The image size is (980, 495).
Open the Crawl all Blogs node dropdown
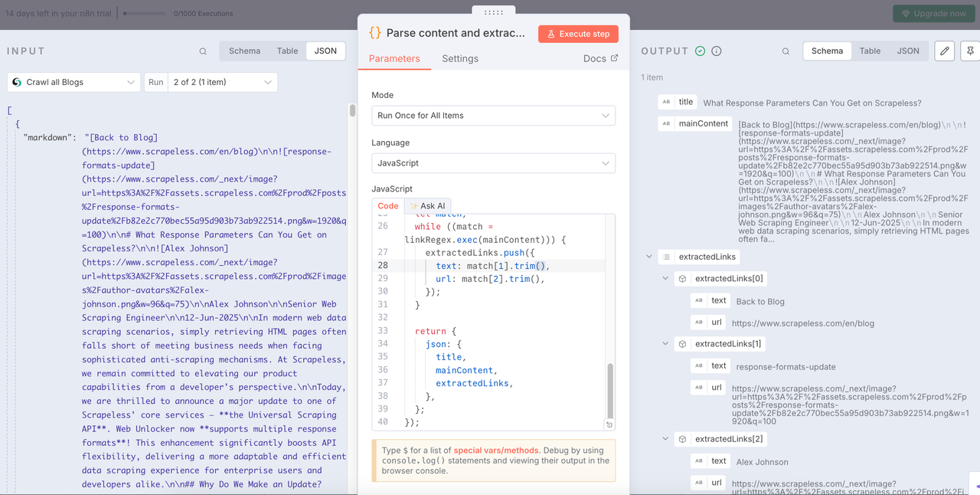(73, 82)
